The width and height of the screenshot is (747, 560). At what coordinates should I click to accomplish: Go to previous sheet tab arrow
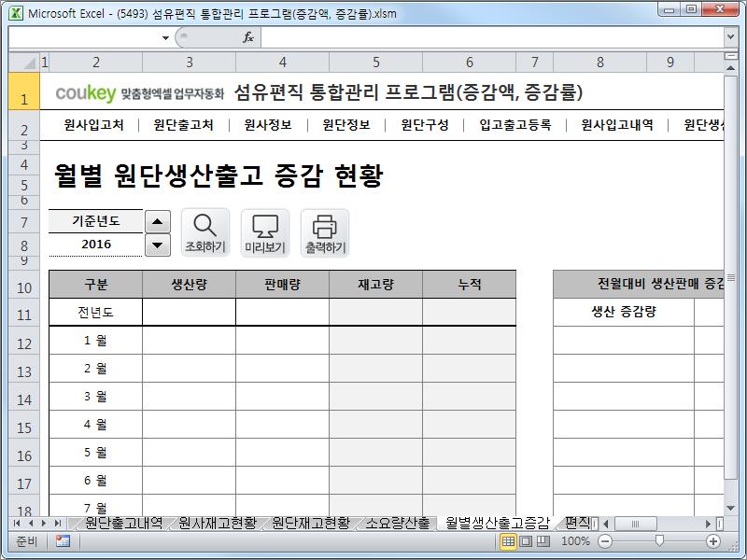(x=31, y=524)
